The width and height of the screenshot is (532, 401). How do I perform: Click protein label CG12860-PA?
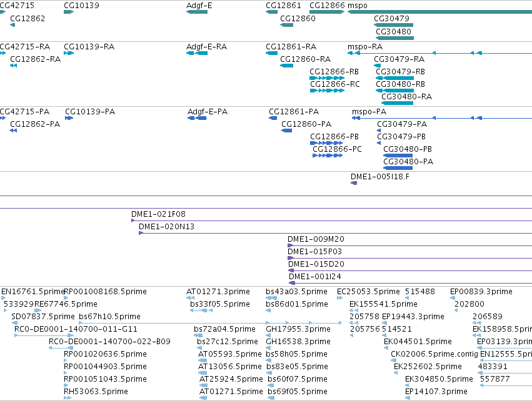306,124
